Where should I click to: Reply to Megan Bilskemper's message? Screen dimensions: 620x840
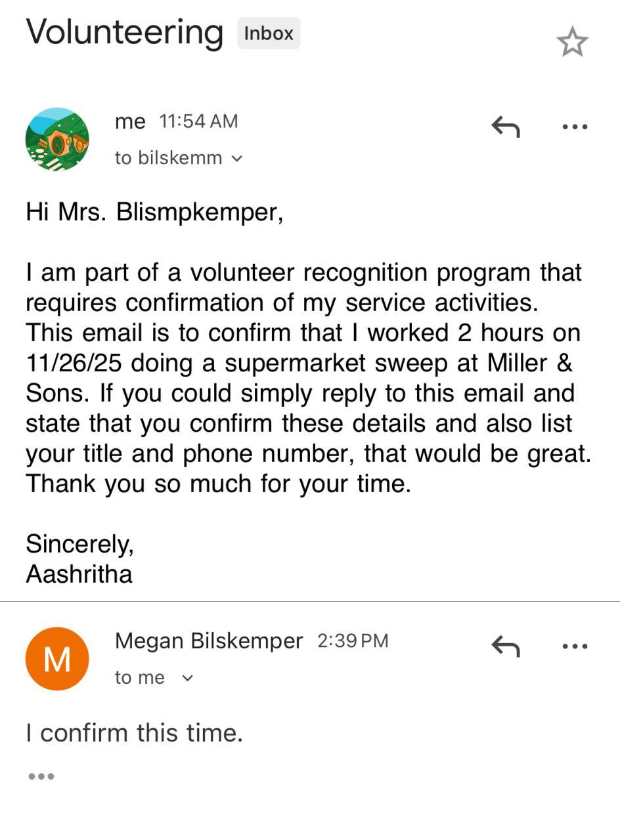pyautogui.click(x=505, y=646)
